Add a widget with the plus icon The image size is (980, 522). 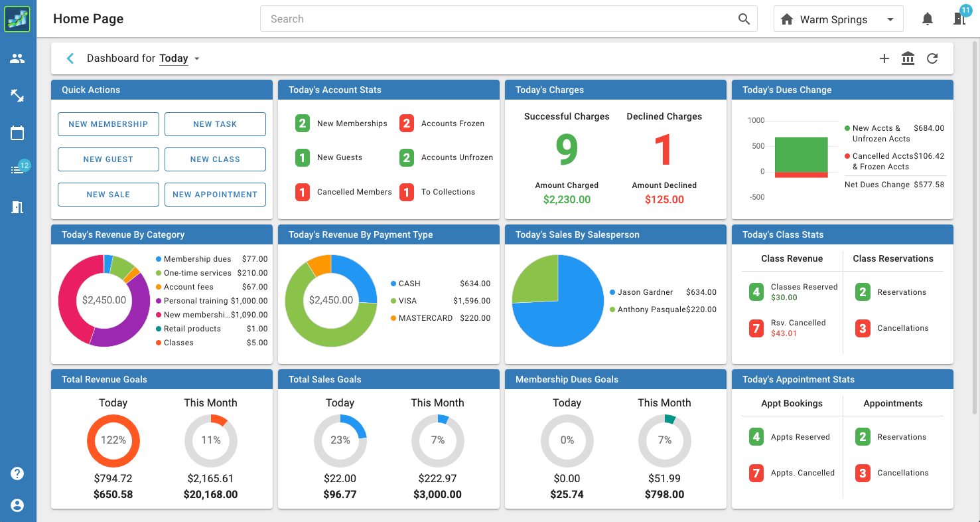pyautogui.click(x=884, y=58)
